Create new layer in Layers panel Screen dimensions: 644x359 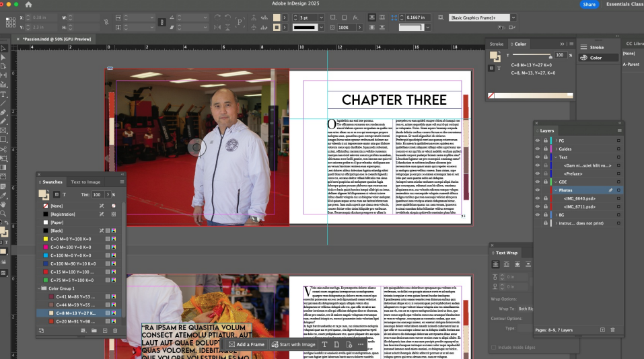coord(602,330)
